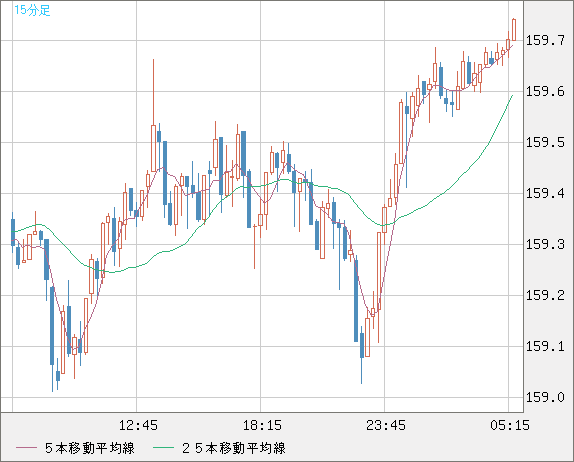
Task: Click the 159.6 price axis label
Action: pyautogui.click(x=545, y=91)
